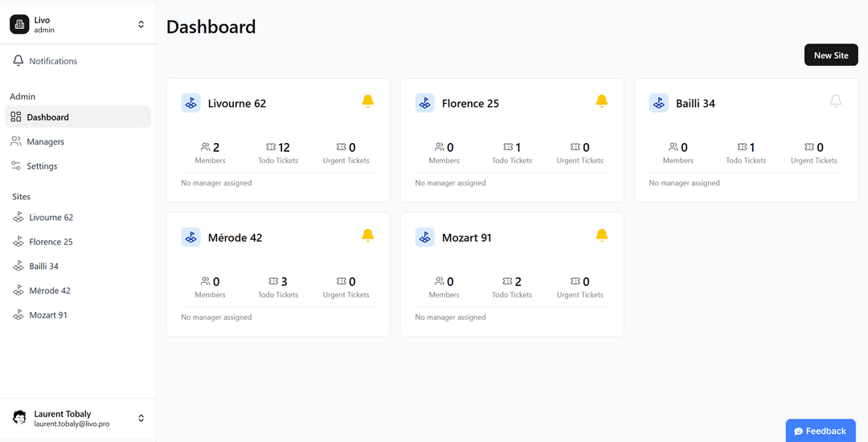The height and width of the screenshot is (442, 868).
Task: Enable notifications bell on Bailli 34 card
Action: point(835,101)
